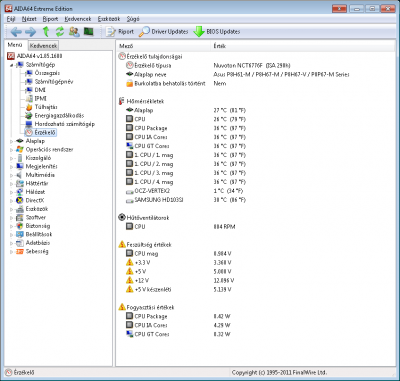This screenshot has height=381, width=400.
Task: Expand the DirectX tree node
Action: [12, 201]
